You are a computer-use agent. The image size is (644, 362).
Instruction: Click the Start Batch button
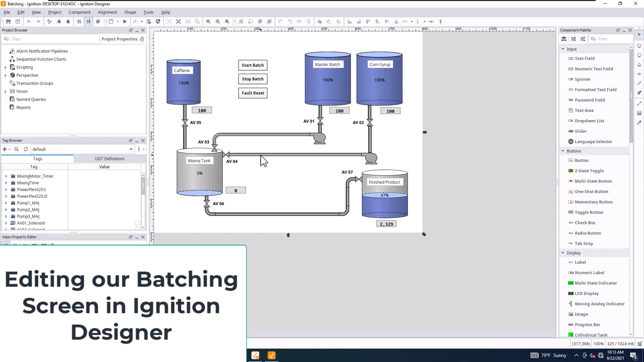(x=253, y=65)
